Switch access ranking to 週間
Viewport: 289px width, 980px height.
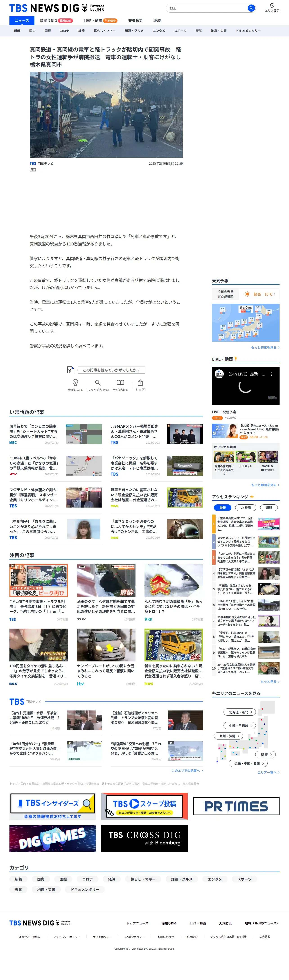[x=269, y=508]
